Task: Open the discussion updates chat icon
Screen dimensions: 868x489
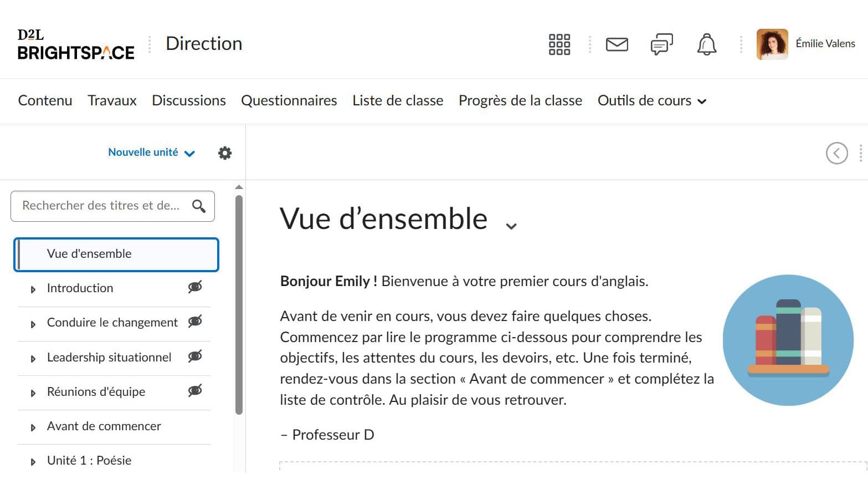Action: click(x=661, y=44)
